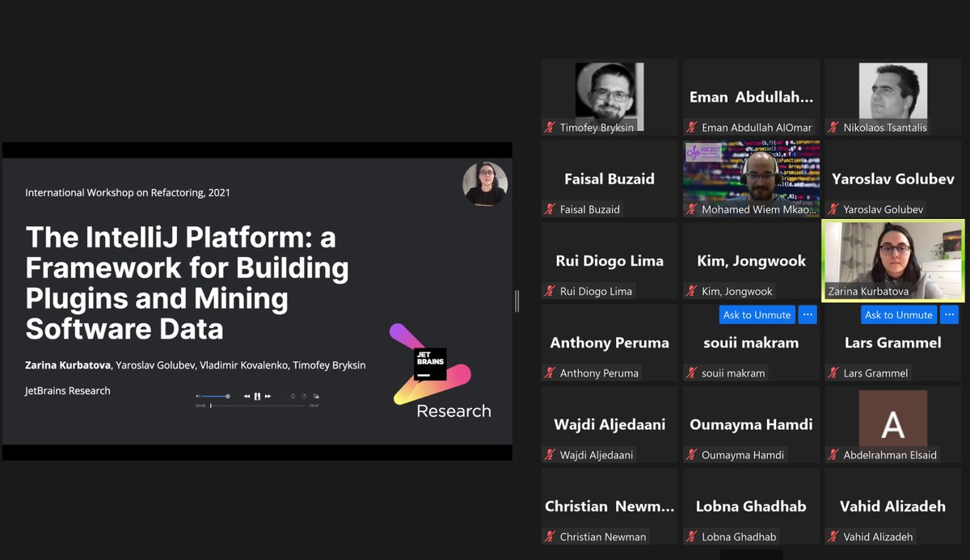Viewport: 970px width, 560px height.
Task: Click the slide title 'The IntelliJ Platform'
Action: point(187,283)
